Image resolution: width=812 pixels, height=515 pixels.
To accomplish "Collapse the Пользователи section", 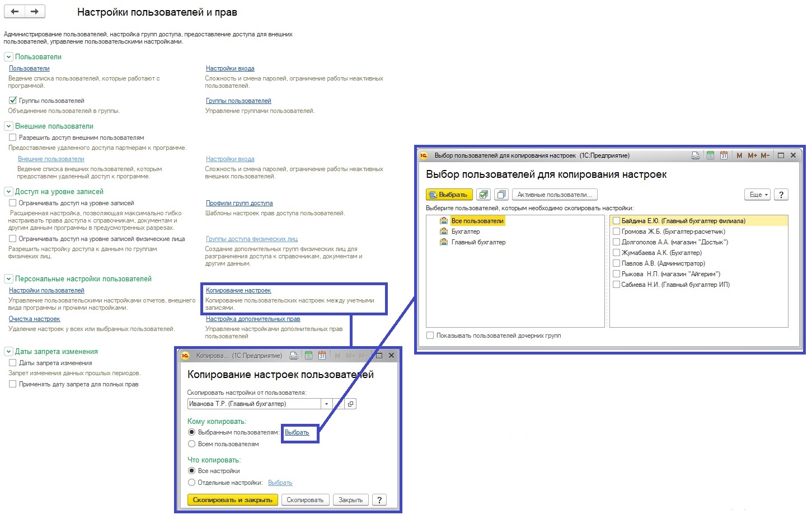I will 8,57.
